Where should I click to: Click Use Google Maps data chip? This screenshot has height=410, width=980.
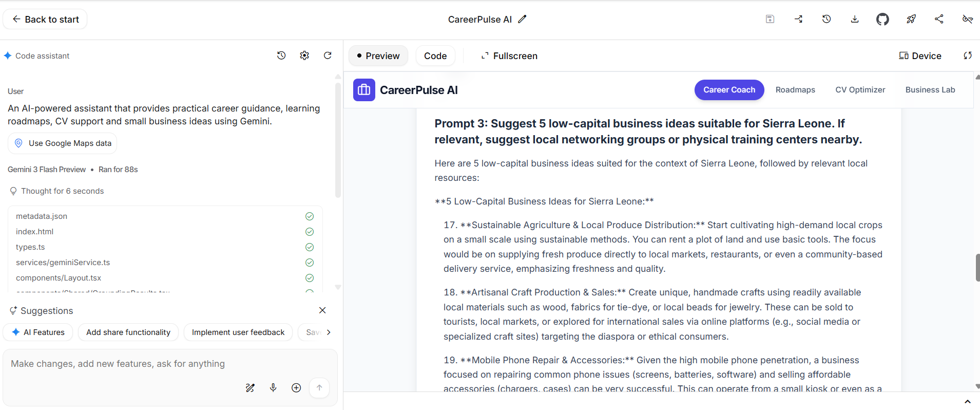point(63,143)
